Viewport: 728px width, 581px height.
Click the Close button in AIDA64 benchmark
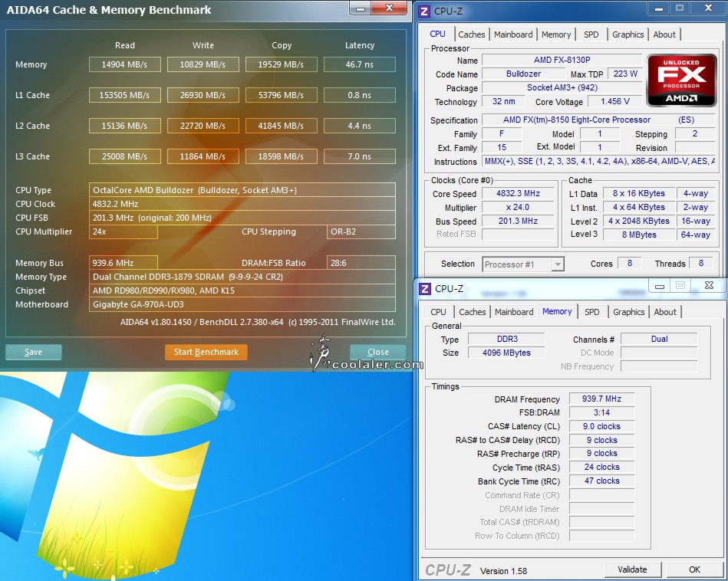(x=378, y=353)
